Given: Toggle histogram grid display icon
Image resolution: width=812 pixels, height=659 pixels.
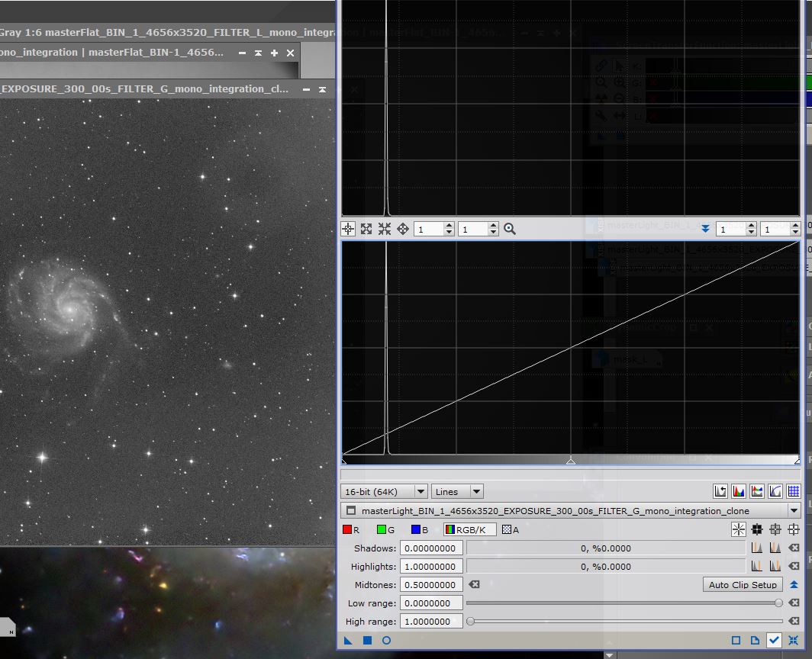Looking at the screenshot, I should coord(794,490).
